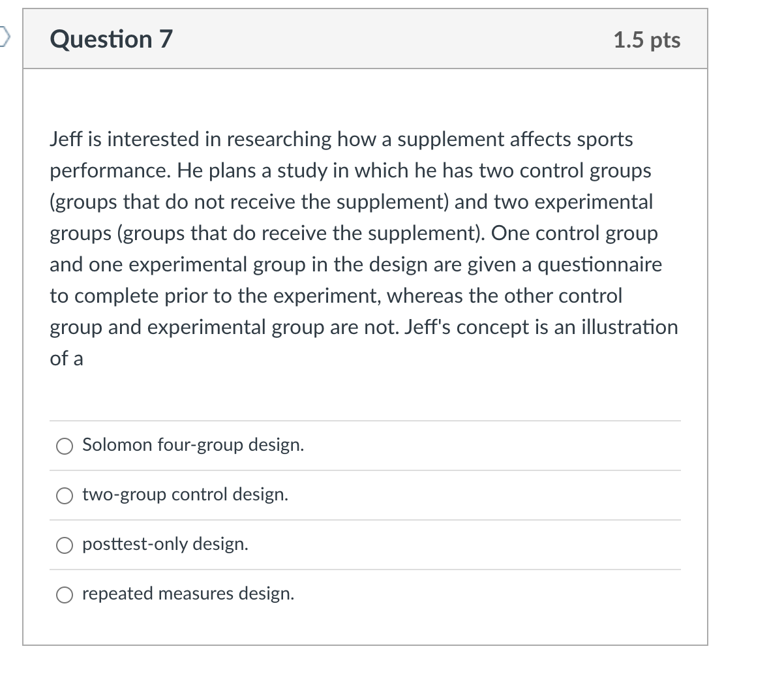Pick the repeated measures design radio circle
784x685 pixels.
click(x=65, y=595)
